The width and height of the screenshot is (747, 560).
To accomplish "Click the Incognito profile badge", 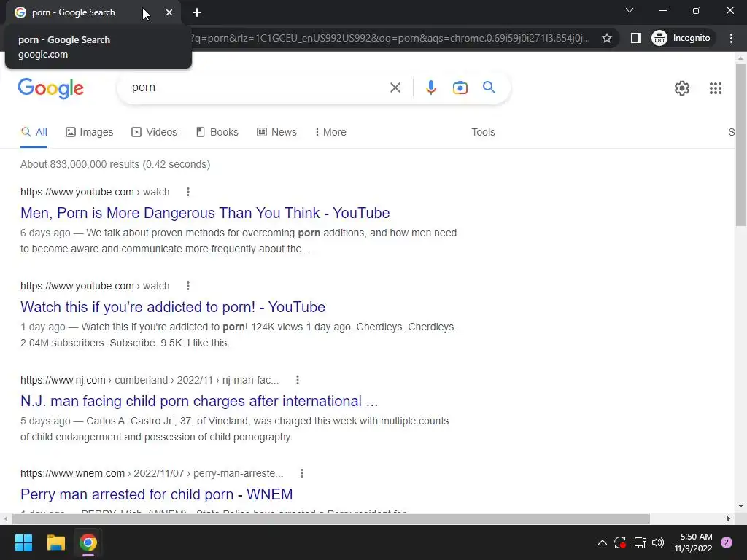I will [x=682, y=38].
